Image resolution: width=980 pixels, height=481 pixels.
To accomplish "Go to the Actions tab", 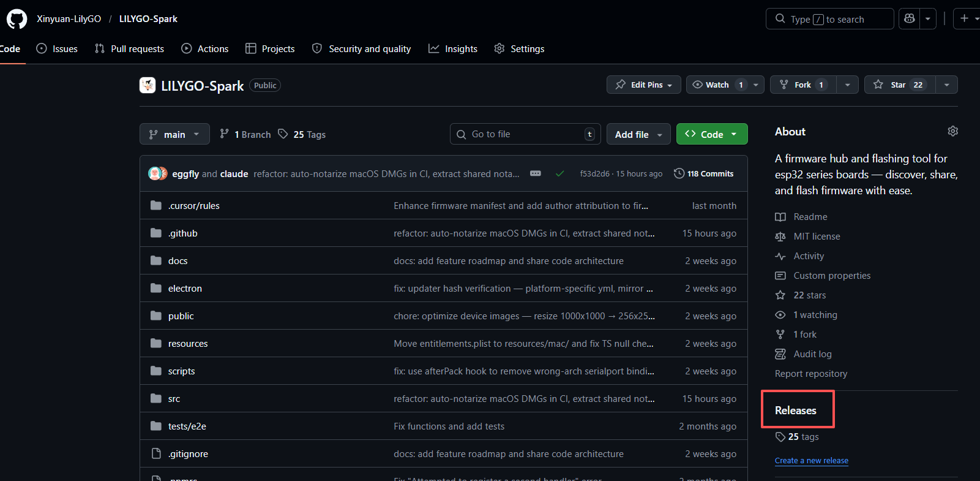I will (205, 48).
